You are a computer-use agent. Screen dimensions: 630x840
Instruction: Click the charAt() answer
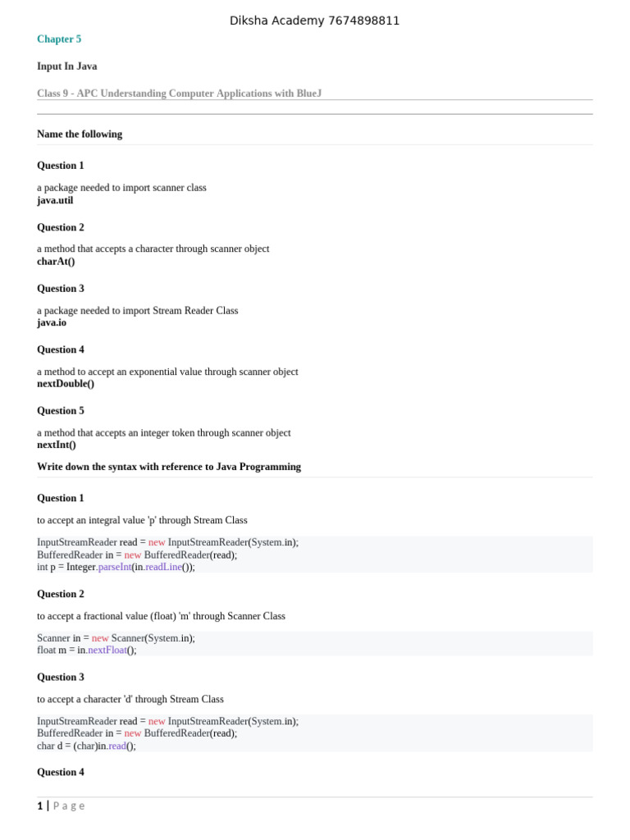point(56,262)
